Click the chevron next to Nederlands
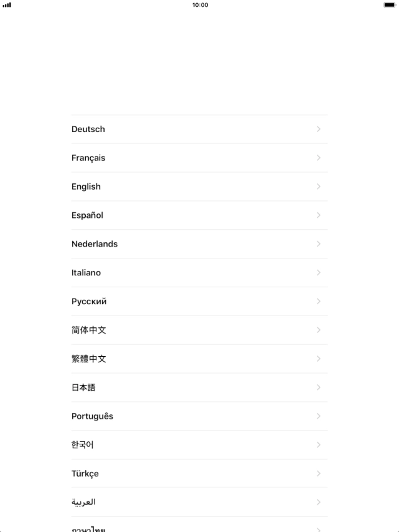 tap(319, 244)
